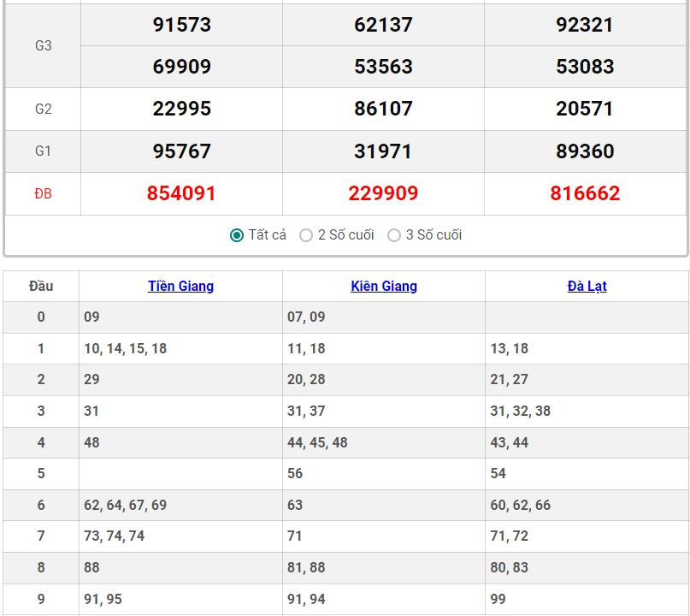Select the G1 prize number 89360
The width and height of the screenshot is (690, 616).
(585, 151)
